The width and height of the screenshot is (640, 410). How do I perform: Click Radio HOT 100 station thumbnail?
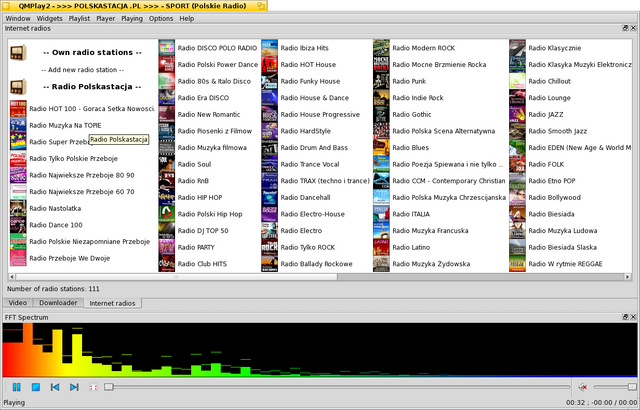pos(18,109)
